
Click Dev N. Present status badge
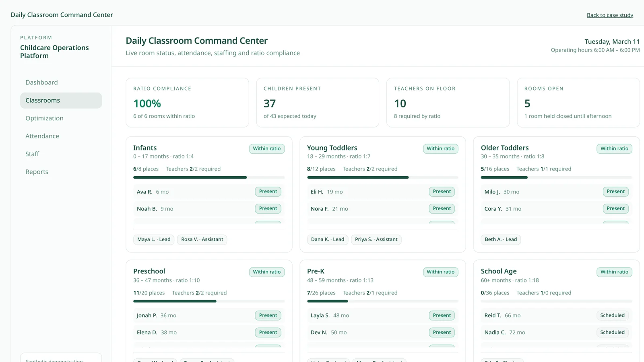click(442, 332)
